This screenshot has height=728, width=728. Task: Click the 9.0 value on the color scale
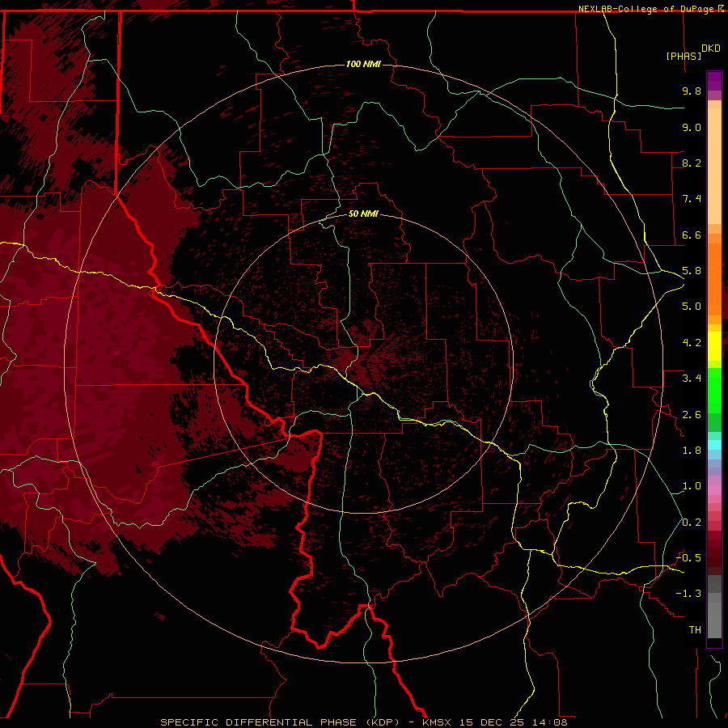pos(692,127)
